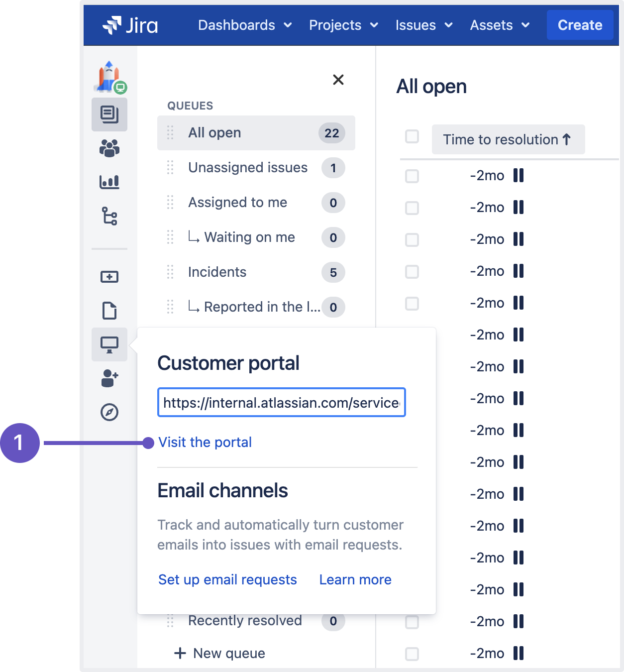Screen dimensions: 624x672
Task: Open the Assets dropdown menu
Action: coord(500,25)
